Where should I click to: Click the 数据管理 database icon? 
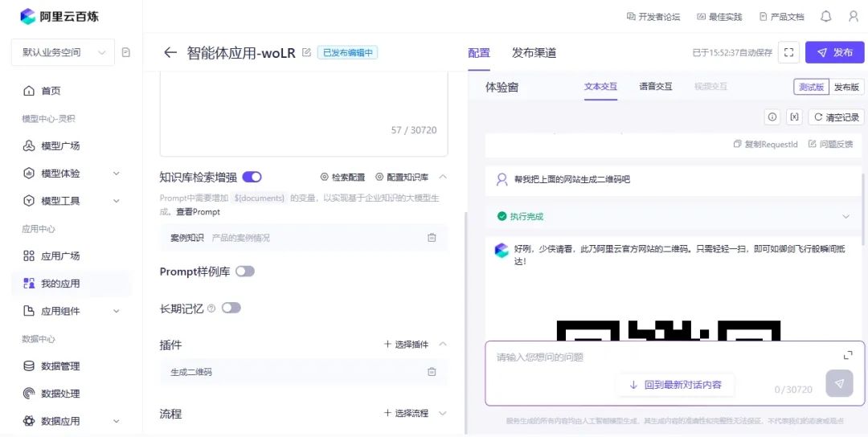pos(29,366)
